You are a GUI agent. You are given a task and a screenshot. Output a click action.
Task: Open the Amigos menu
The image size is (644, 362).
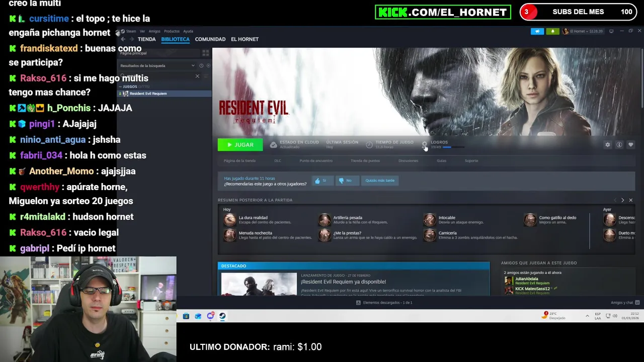coord(154,31)
